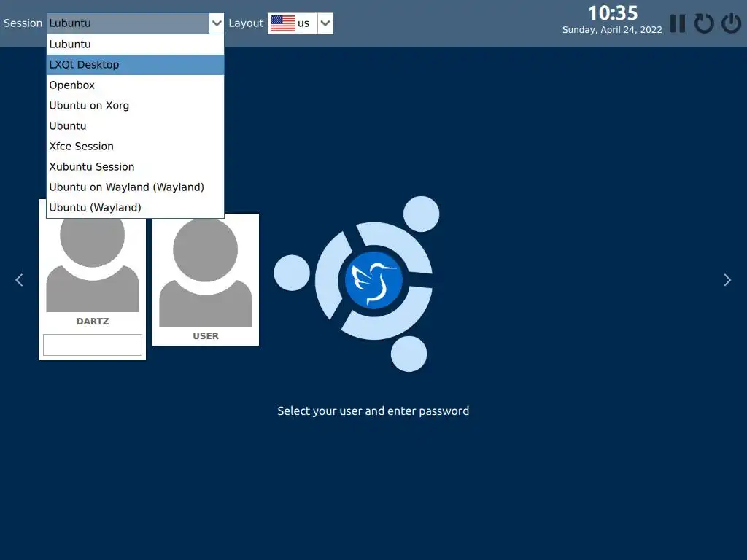Choose Openbox session
Image resolution: width=747 pixels, height=560 pixels.
tap(135, 85)
